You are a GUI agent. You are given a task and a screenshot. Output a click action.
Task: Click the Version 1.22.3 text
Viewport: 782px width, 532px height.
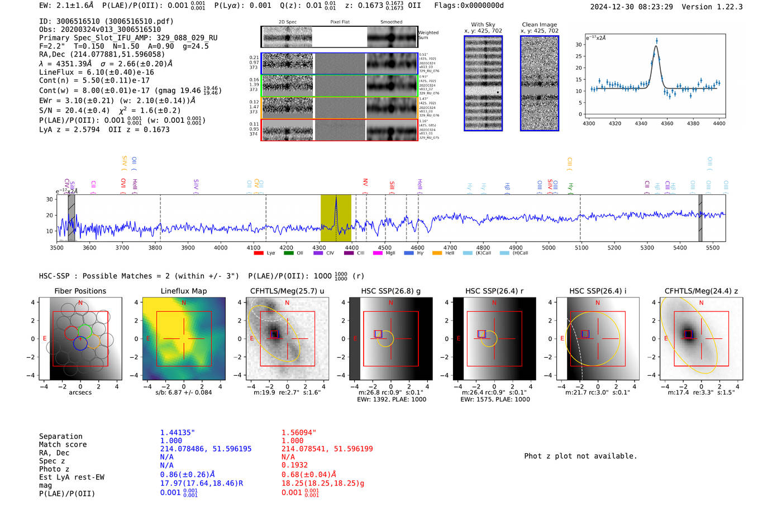[712, 7]
